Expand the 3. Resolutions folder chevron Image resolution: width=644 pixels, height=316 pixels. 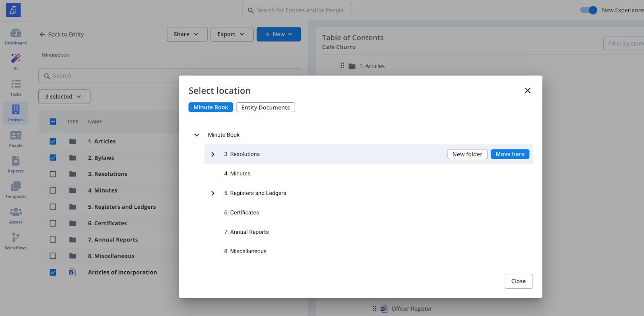point(213,154)
